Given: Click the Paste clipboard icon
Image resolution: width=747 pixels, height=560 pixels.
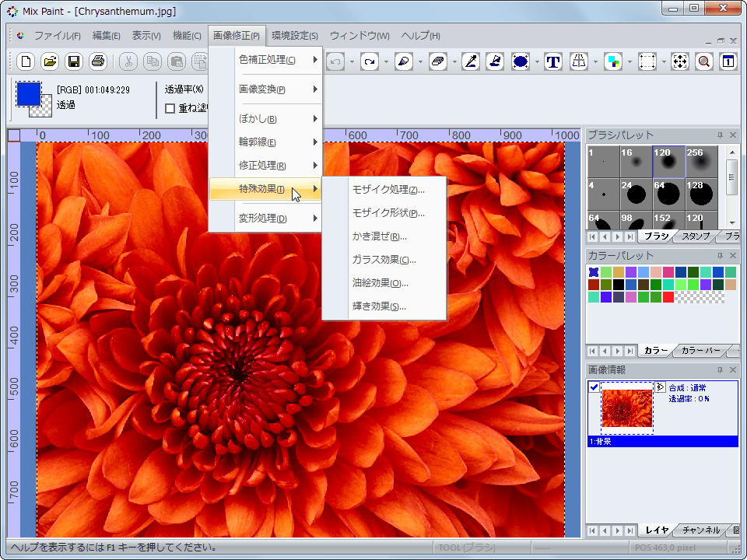Looking at the screenshot, I should [177, 61].
